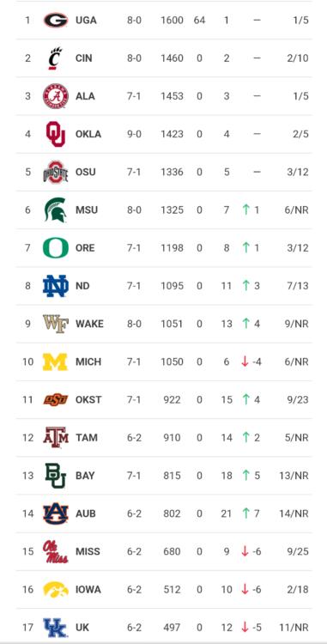
Task: Click the Alabama Crimson Tide logo
Action: point(56,96)
